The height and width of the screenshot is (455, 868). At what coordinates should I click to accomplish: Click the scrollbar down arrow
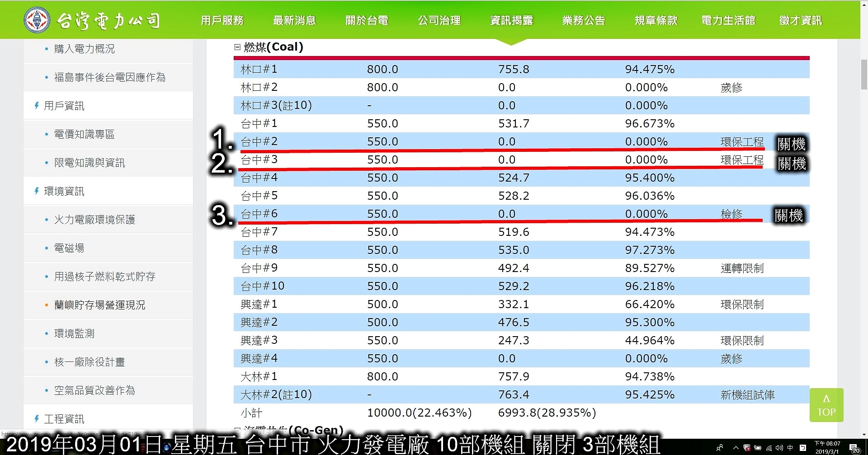tap(864, 435)
